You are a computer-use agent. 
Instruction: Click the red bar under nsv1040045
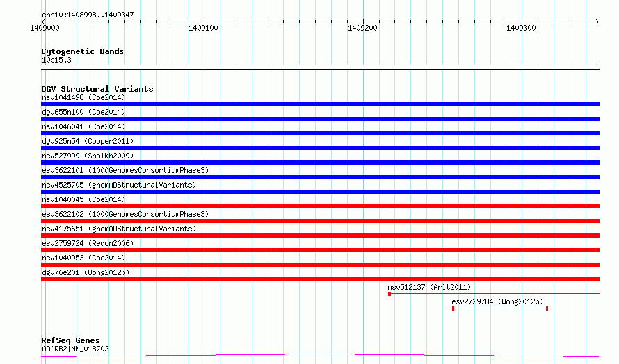pyautogui.click(x=320, y=206)
